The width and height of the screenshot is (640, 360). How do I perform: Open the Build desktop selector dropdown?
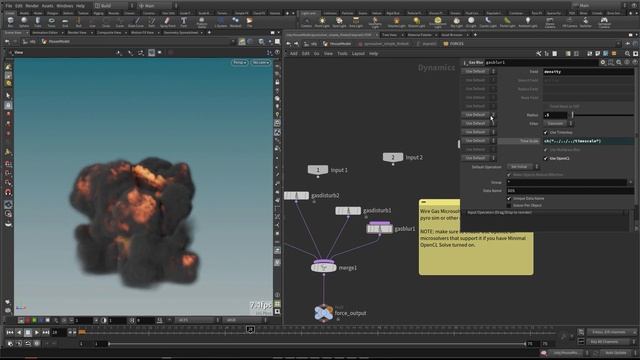coord(114,6)
